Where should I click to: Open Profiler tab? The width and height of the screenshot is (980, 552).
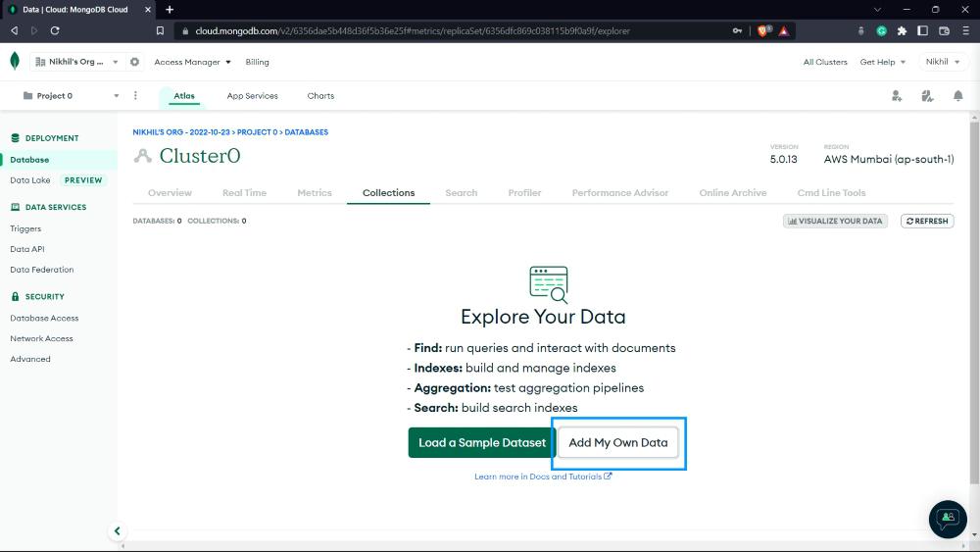pos(524,192)
